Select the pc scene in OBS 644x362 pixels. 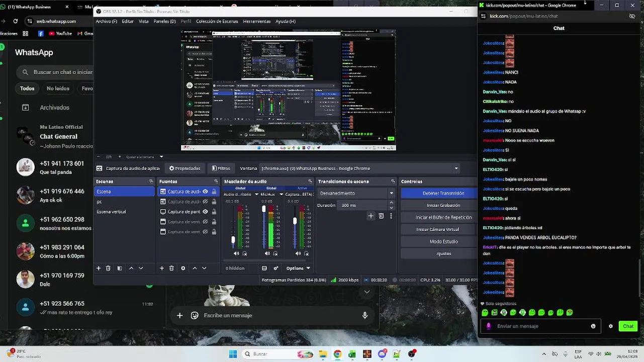point(124,202)
